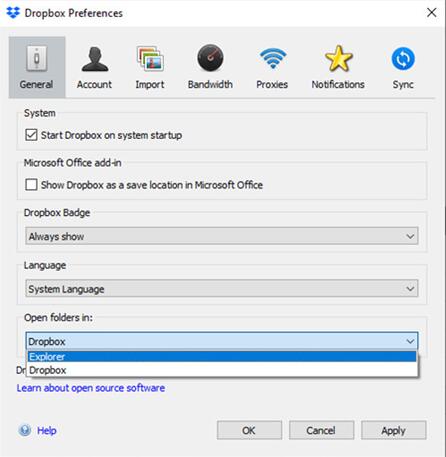Click Learn about open source software link
The height and width of the screenshot is (457, 446).
click(91, 388)
